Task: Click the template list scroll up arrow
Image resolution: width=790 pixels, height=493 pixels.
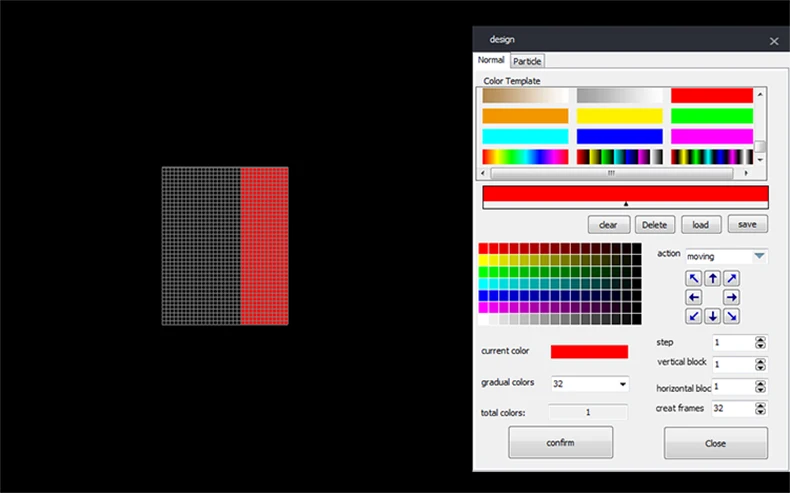Action: click(x=760, y=94)
